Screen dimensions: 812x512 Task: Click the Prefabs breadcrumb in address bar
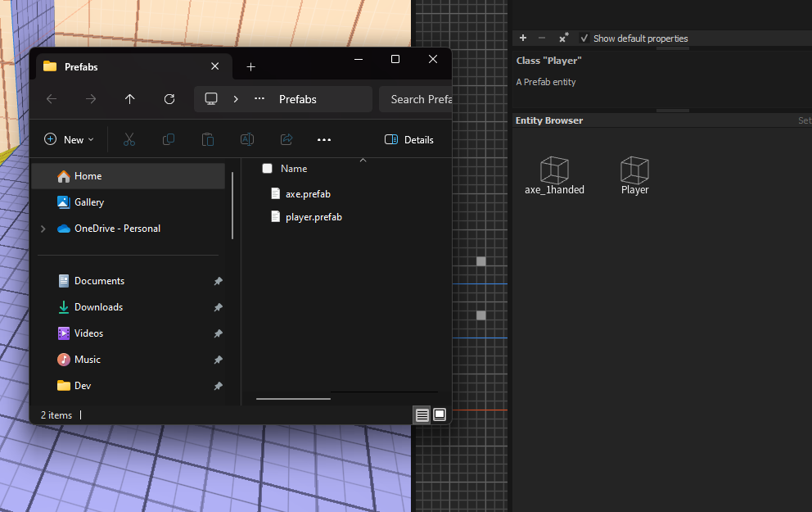(x=298, y=99)
